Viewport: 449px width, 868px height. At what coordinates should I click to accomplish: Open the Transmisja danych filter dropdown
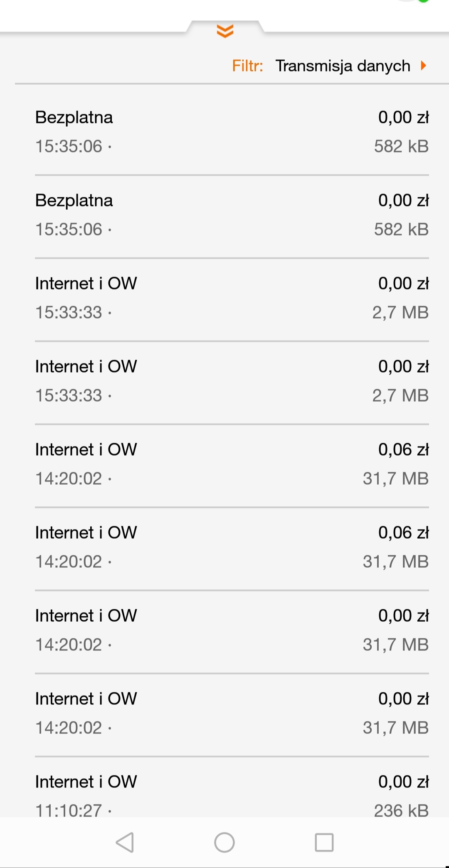coord(343,66)
